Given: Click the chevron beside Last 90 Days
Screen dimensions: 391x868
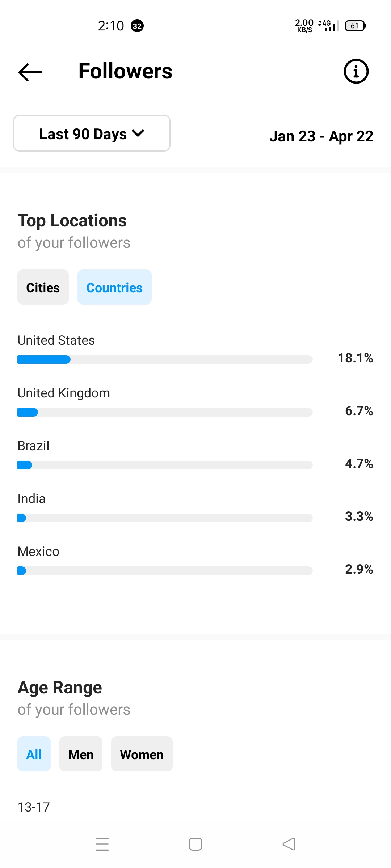Looking at the screenshot, I should click(138, 133).
